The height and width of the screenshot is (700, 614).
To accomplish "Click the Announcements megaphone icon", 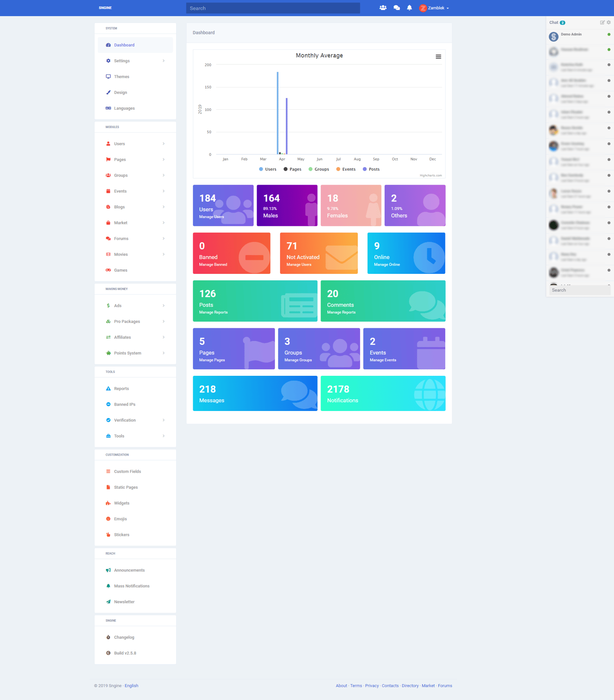I will pos(108,570).
